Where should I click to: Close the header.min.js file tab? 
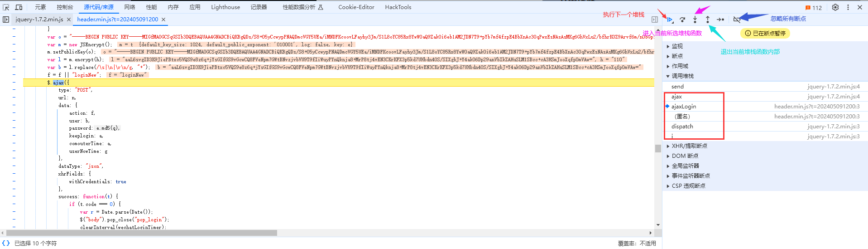click(x=163, y=20)
